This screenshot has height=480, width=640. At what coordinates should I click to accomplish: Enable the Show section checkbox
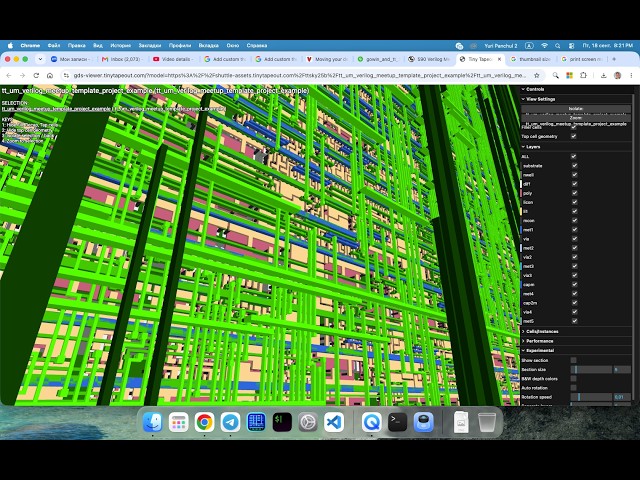(x=573, y=360)
